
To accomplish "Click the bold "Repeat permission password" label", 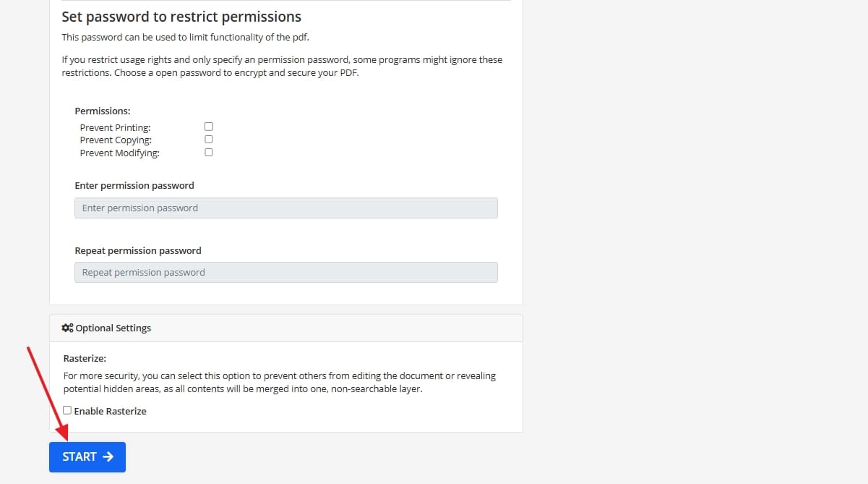I will [x=138, y=250].
